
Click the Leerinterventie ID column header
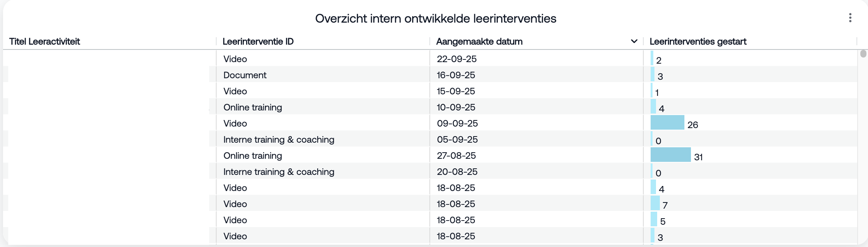click(258, 41)
